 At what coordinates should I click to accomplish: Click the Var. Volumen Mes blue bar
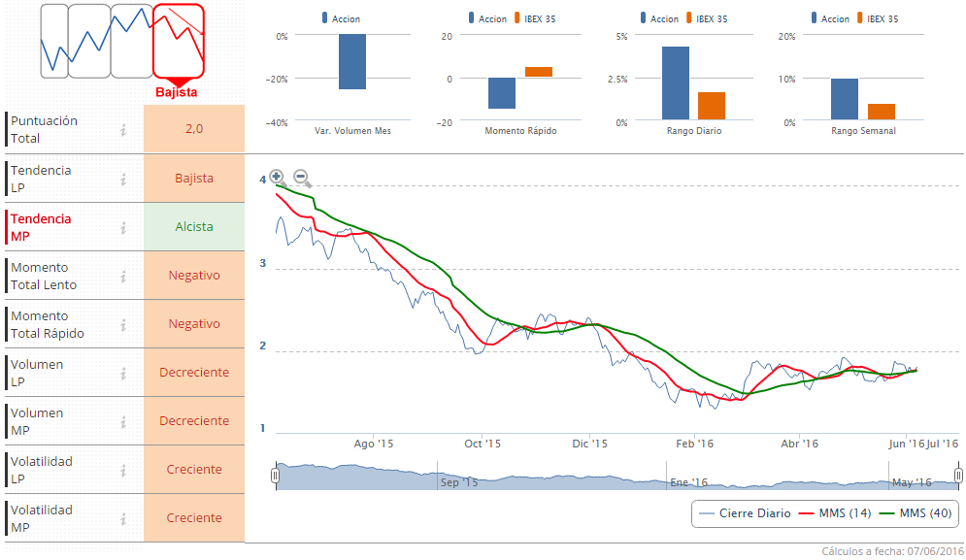point(352,61)
